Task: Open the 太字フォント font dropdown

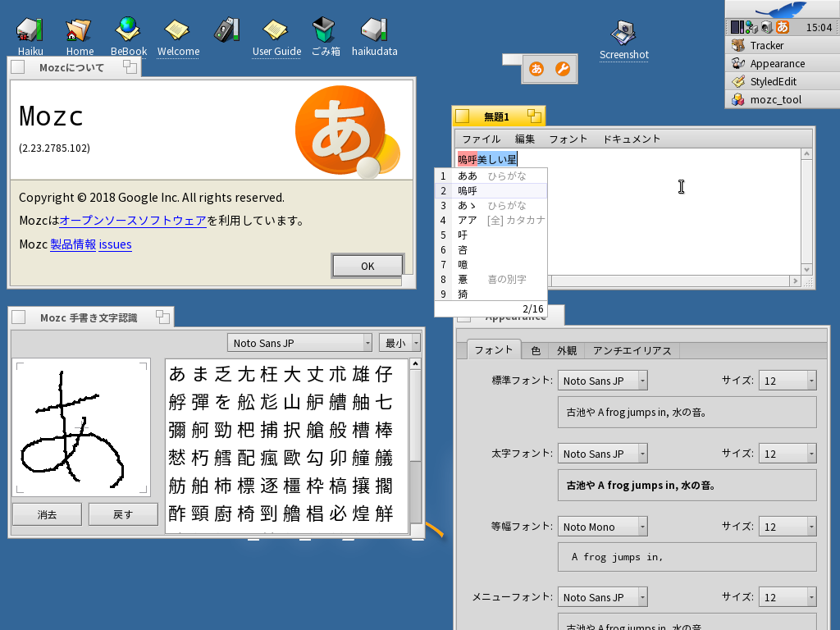Action: pos(603,454)
